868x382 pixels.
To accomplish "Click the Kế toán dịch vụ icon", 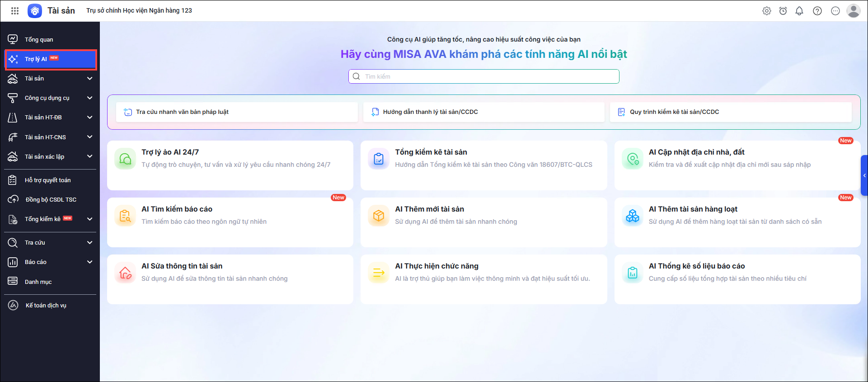I will [x=13, y=305].
